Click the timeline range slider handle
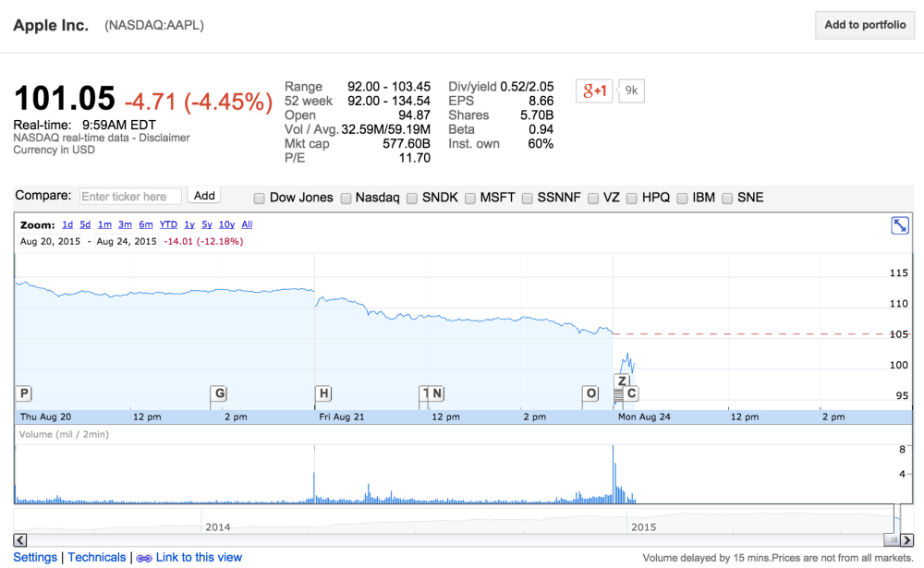The image size is (924, 568). point(894,539)
